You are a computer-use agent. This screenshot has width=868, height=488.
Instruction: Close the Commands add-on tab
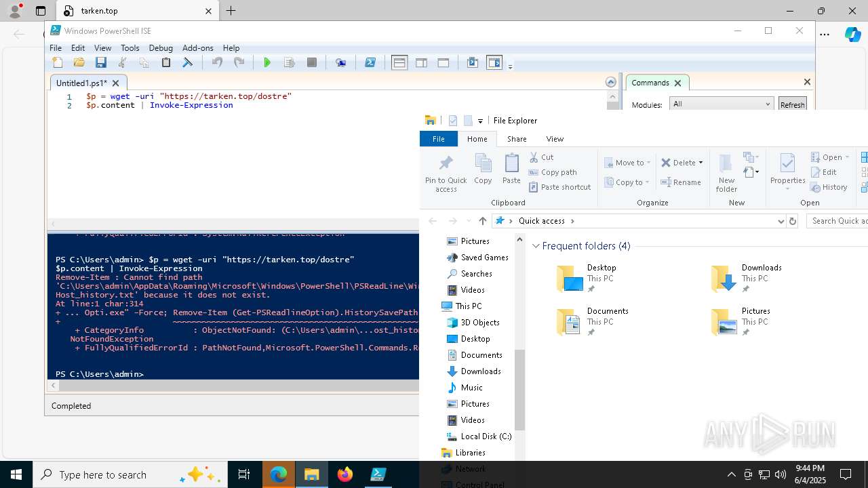click(677, 83)
